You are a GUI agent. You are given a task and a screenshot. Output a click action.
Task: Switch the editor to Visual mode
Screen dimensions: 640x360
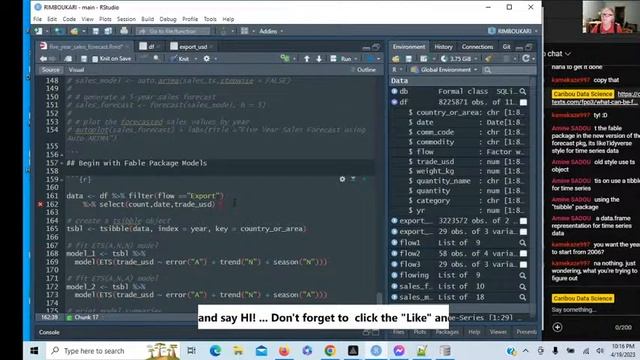tap(76, 70)
